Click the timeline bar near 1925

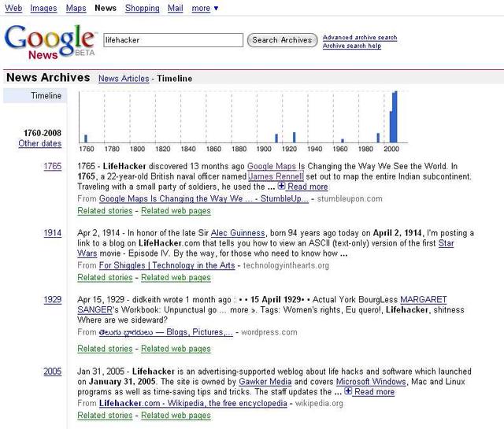click(x=294, y=137)
